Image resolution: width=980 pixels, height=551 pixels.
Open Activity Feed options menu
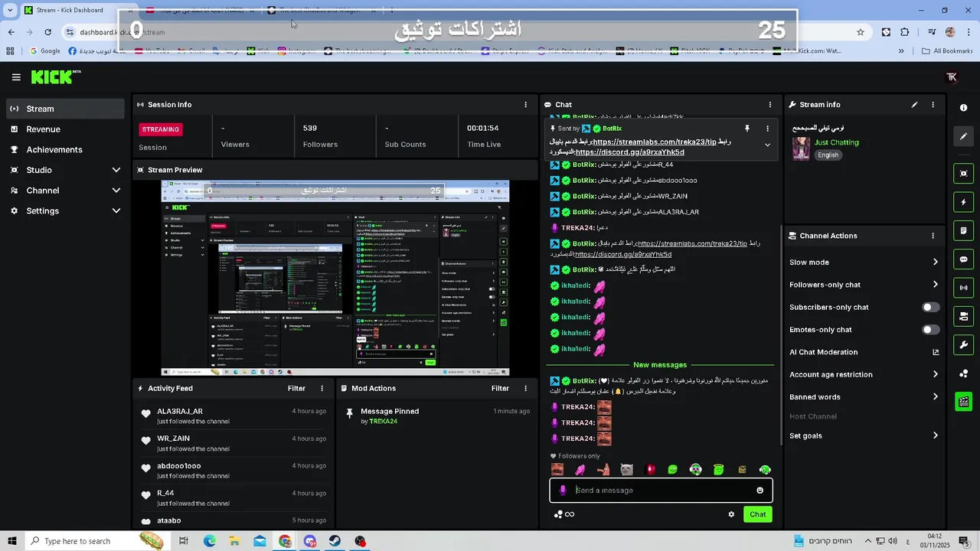[322, 389]
